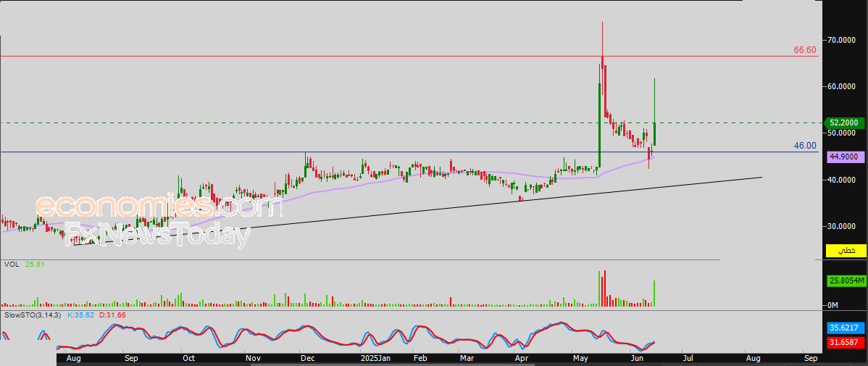868x366 pixels.
Task: Click the tall red May volume spike bar
Action: 605,288
